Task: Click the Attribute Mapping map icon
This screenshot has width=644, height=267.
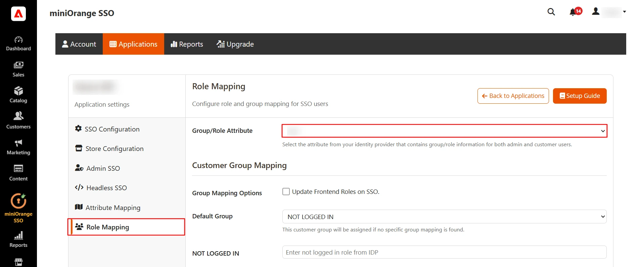Action: (79, 207)
